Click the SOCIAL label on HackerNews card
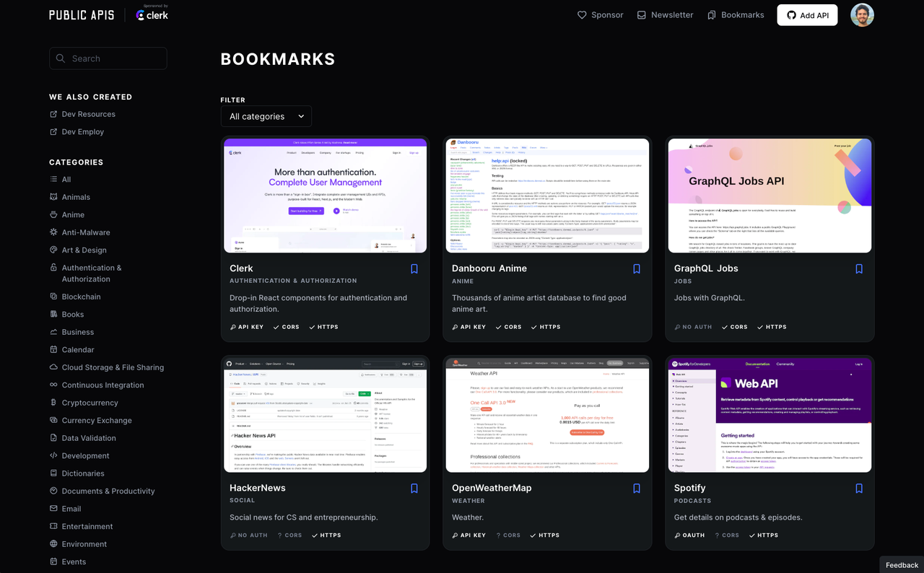 click(x=243, y=500)
